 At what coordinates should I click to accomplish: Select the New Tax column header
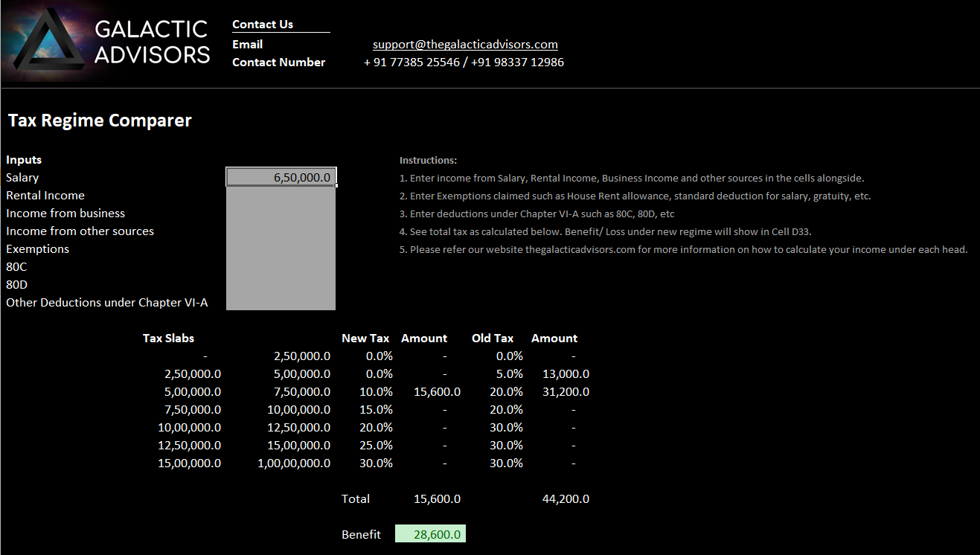pos(365,338)
